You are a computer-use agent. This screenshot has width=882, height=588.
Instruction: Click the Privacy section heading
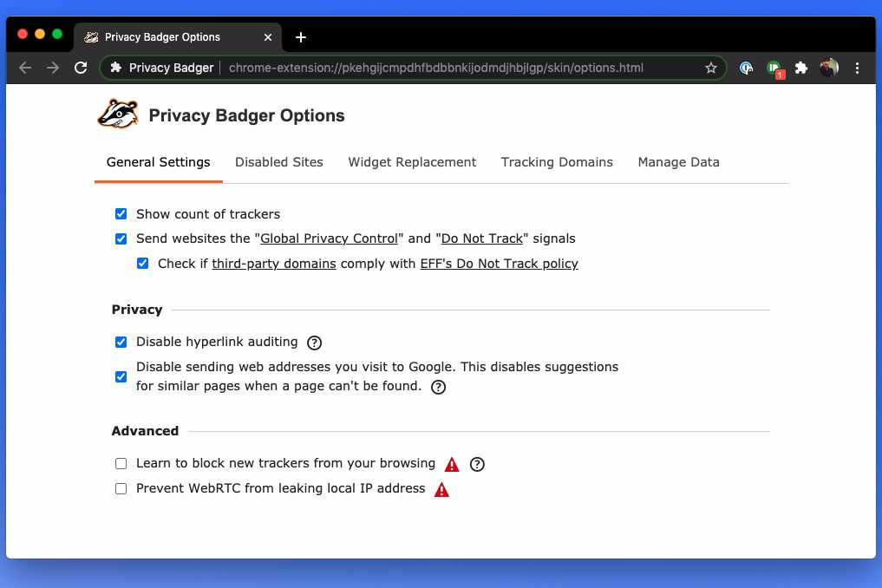pos(137,310)
